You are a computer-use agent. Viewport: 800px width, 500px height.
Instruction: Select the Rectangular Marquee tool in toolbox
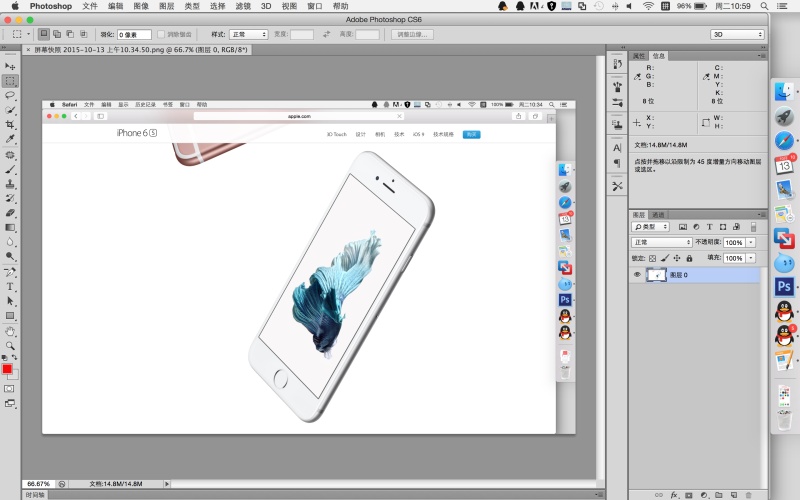tap(10, 81)
